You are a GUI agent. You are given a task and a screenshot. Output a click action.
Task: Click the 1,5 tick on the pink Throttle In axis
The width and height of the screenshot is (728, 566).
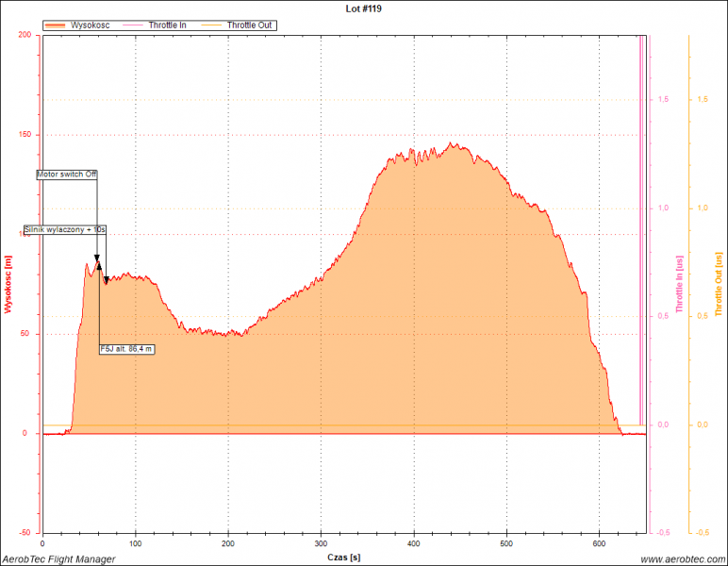pos(663,99)
